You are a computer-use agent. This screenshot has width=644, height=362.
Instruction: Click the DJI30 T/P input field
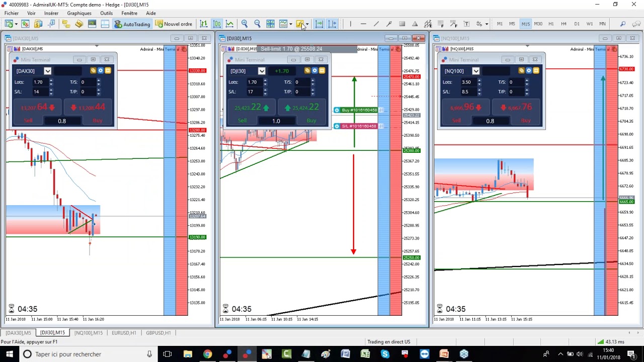[x=301, y=92]
